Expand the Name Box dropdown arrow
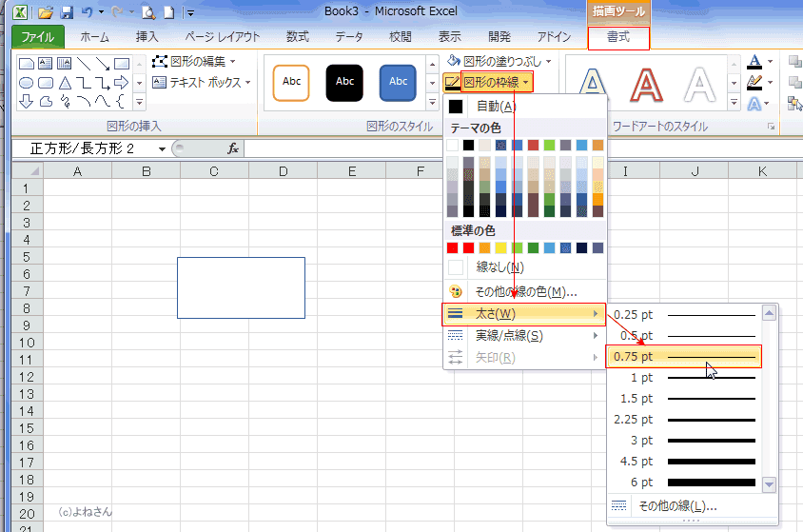803x532 pixels. pos(162,149)
